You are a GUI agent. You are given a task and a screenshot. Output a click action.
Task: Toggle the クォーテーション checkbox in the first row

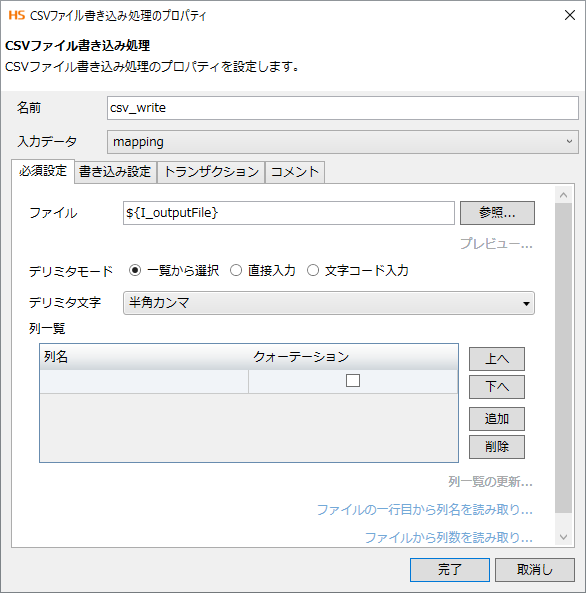(353, 381)
